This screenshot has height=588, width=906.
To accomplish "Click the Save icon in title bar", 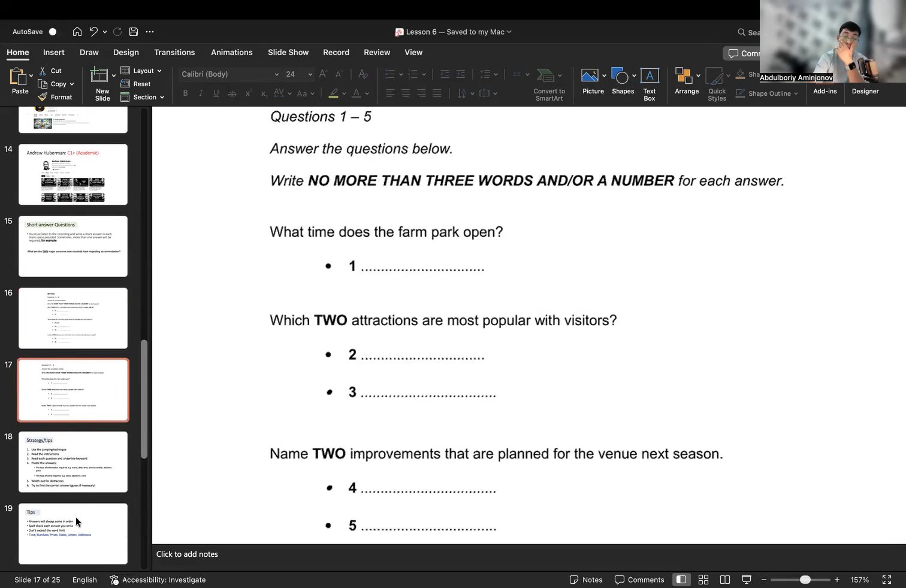I will 134,32.
